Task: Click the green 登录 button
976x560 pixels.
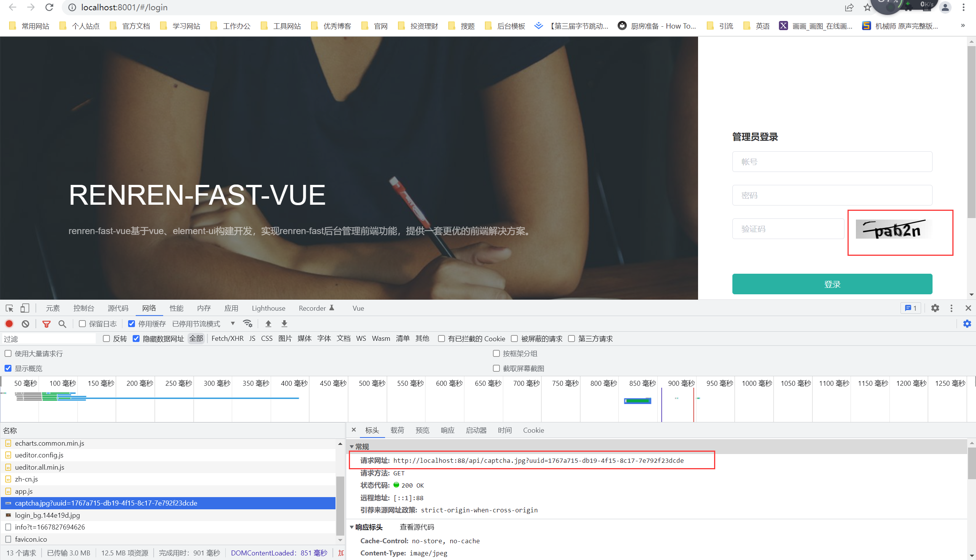Action: 832,284
